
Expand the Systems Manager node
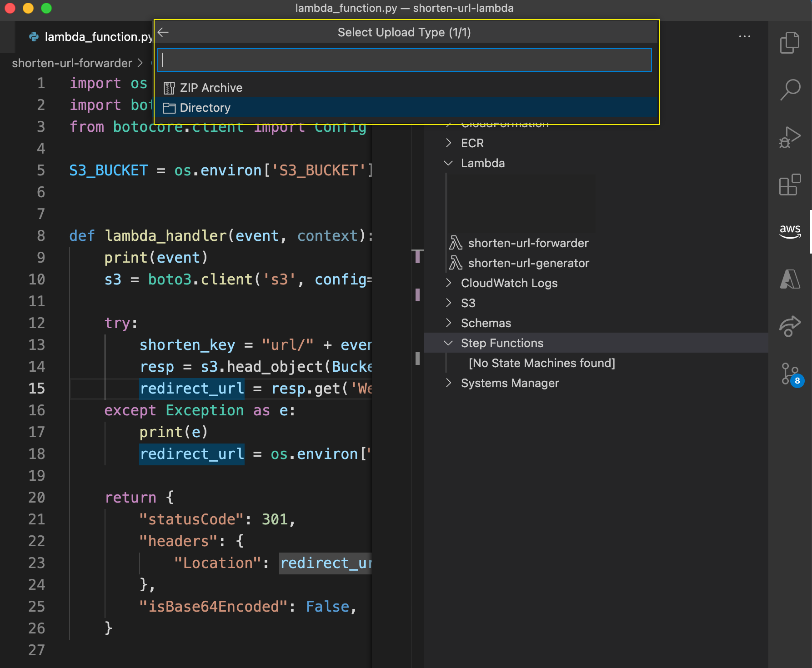[448, 383]
